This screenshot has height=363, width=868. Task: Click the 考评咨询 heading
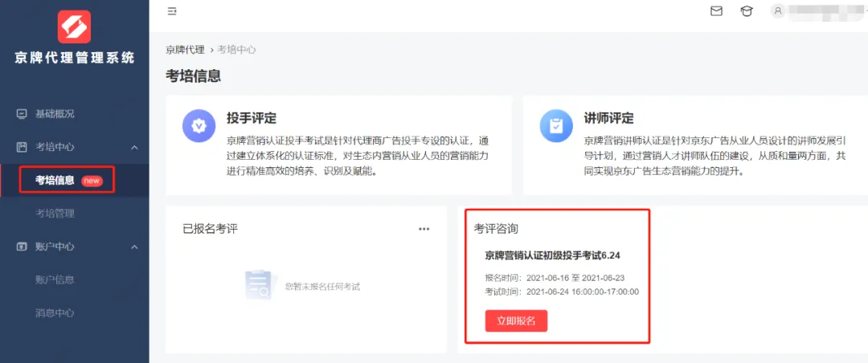(496, 229)
